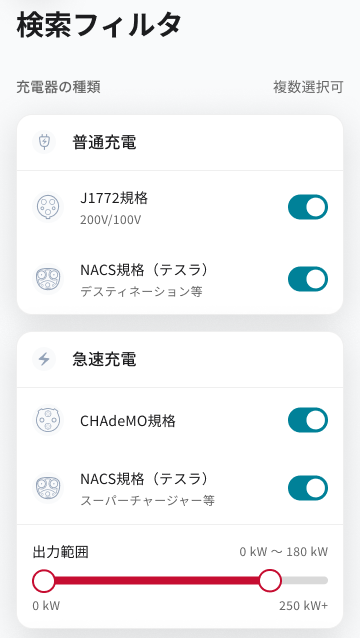Select the 急速充電 section header

[x=180, y=359]
